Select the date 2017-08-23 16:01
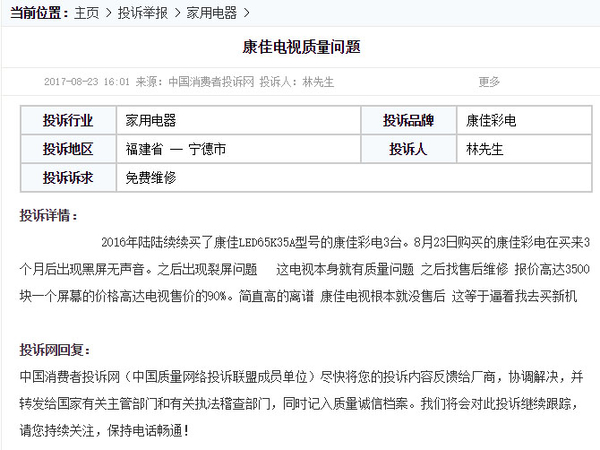The image size is (600, 450). coord(87,82)
